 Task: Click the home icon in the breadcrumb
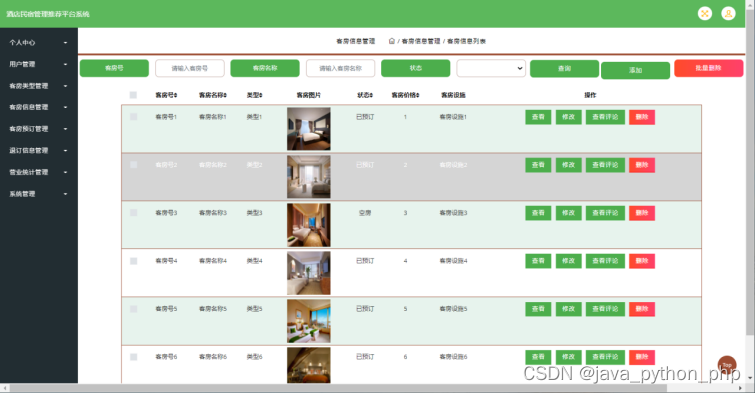click(392, 41)
